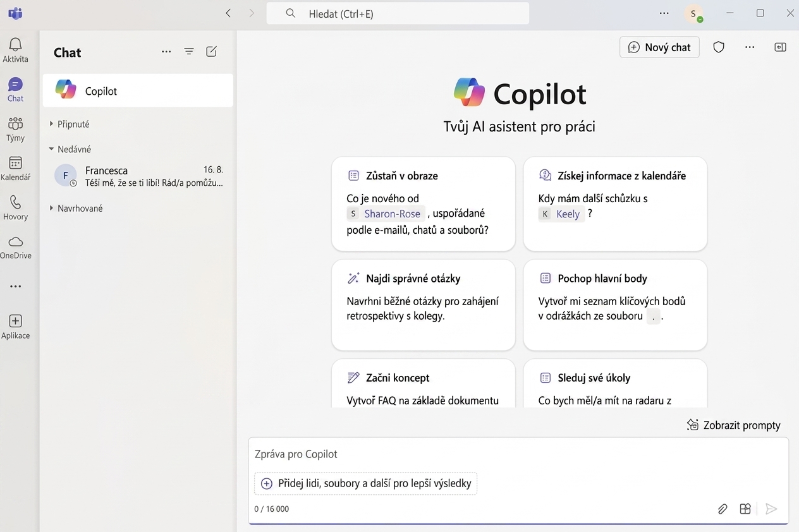
Task: Show more apps via sidebar ellipsis
Action: (15, 286)
